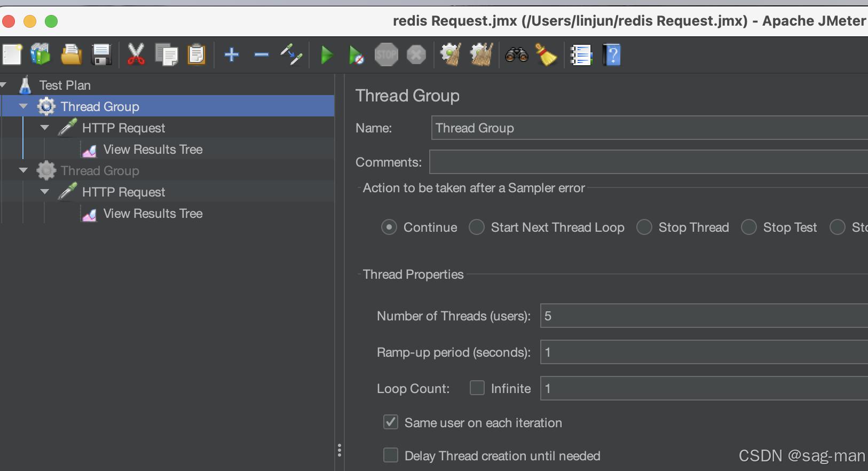
Task: Select the highlighted Thread Group node
Action: point(100,106)
